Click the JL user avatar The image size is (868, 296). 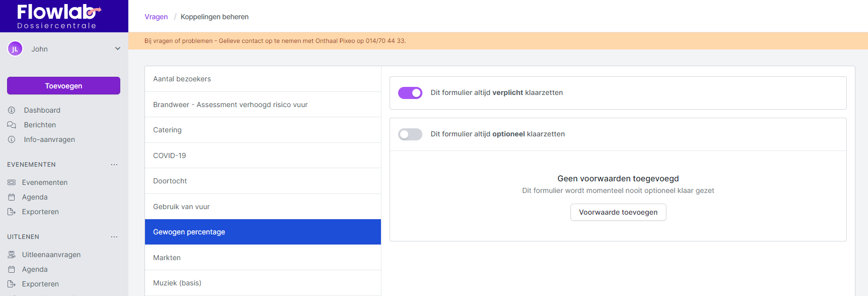click(15, 49)
